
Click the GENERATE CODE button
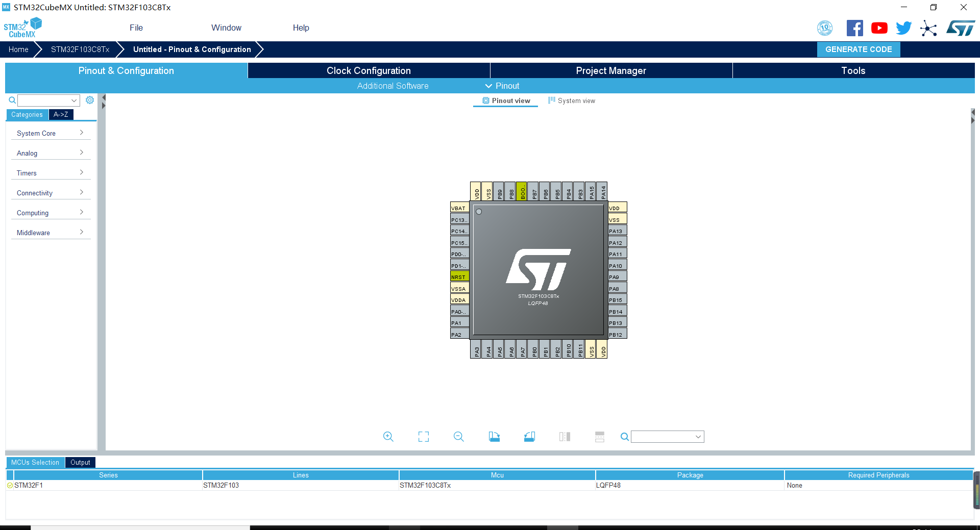point(858,49)
